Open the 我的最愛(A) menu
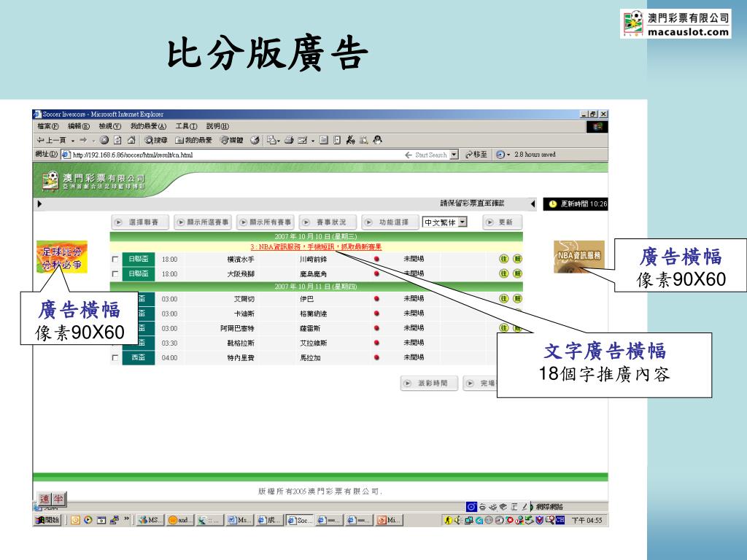Image resolution: width=747 pixels, height=560 pixels. 148,126
